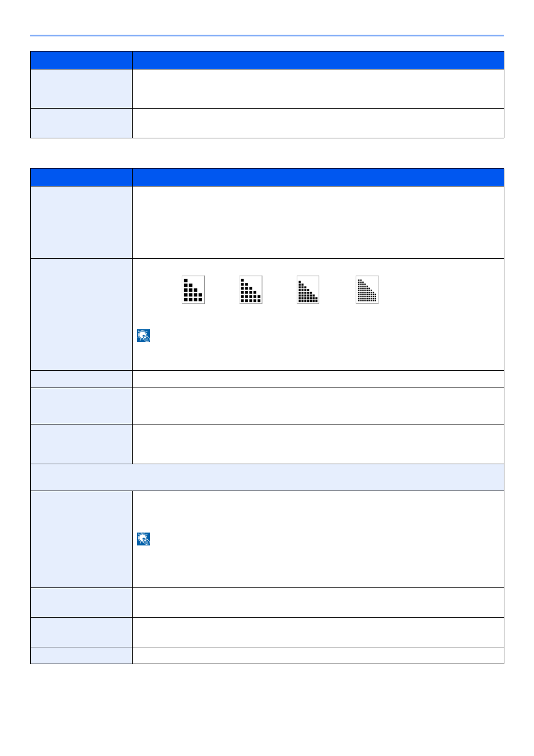This screenshot has height=756, width=534.
Task: Pick the finest resolution sample icon
Action: coord(367,290)
